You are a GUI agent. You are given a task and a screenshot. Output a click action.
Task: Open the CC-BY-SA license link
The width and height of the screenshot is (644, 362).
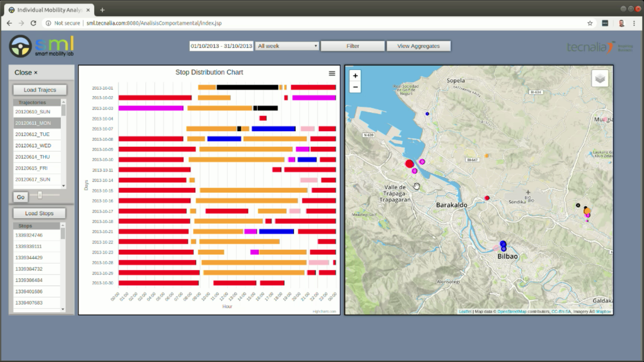(561, 312)
